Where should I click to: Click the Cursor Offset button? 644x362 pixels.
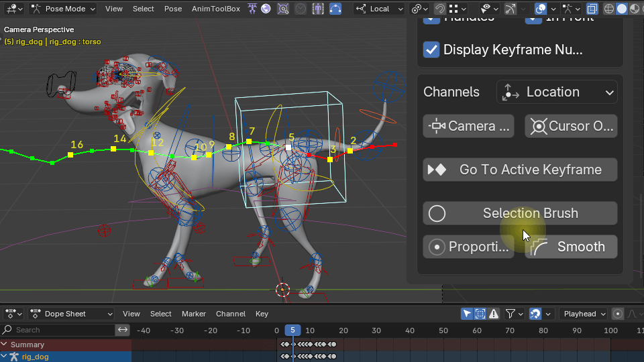pos(571,126)
